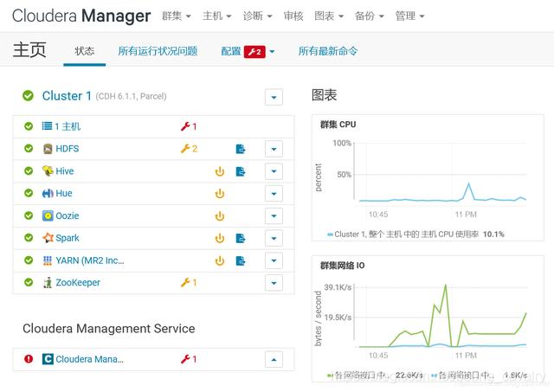
Task: Open the 配置 tab with 2 warnings
Action: [x=248, y=52]
